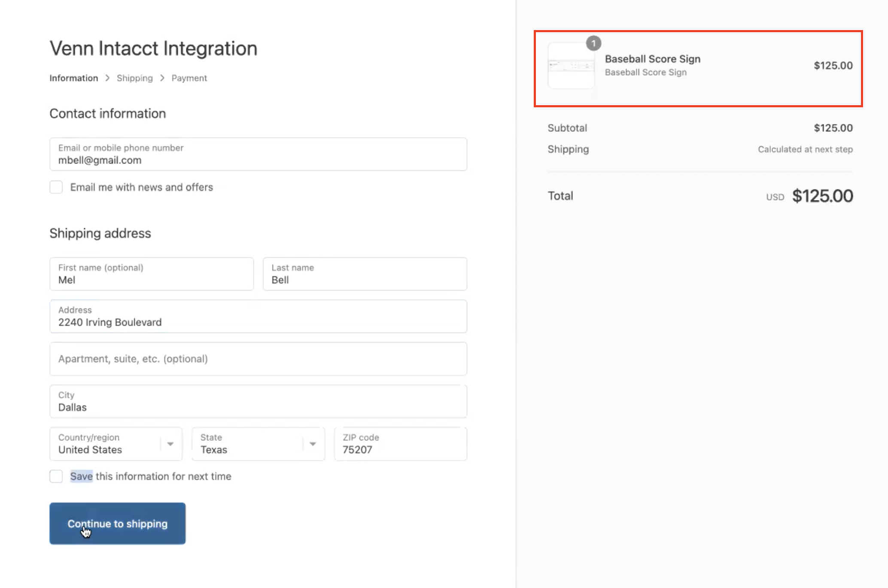Click Continue to shipping button
This screenshot has width=888, height=588.
117,523
